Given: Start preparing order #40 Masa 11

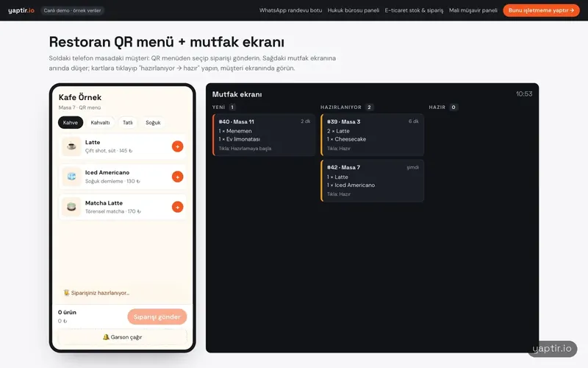Looking at the screenshot, I should (x=264, y=135).
